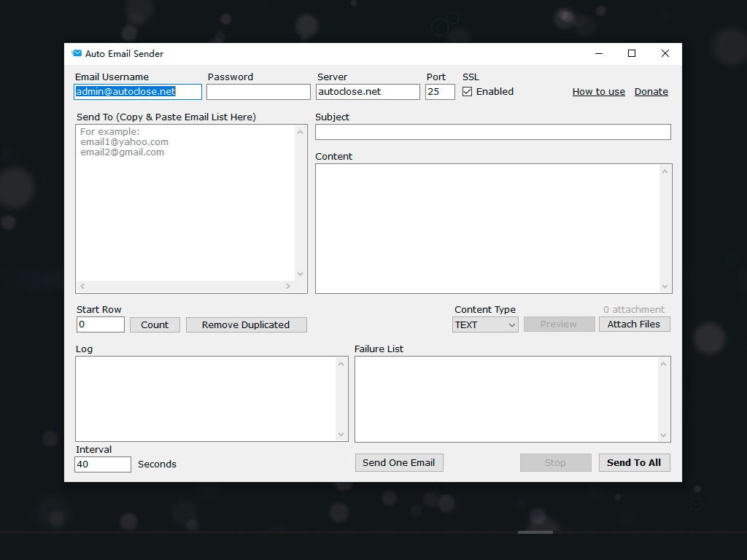Click the Send One Email button
Viewport: 747px width, 560px height.
(399, 462)
